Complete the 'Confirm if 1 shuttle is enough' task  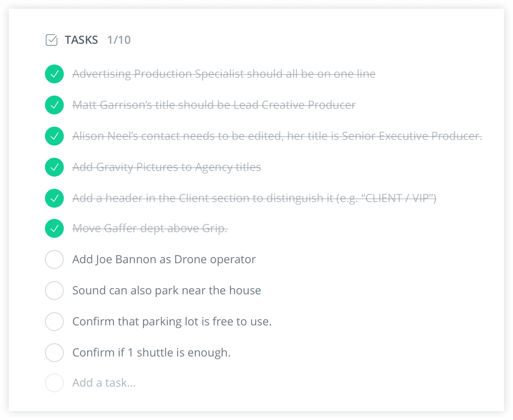tap(54, 352)
